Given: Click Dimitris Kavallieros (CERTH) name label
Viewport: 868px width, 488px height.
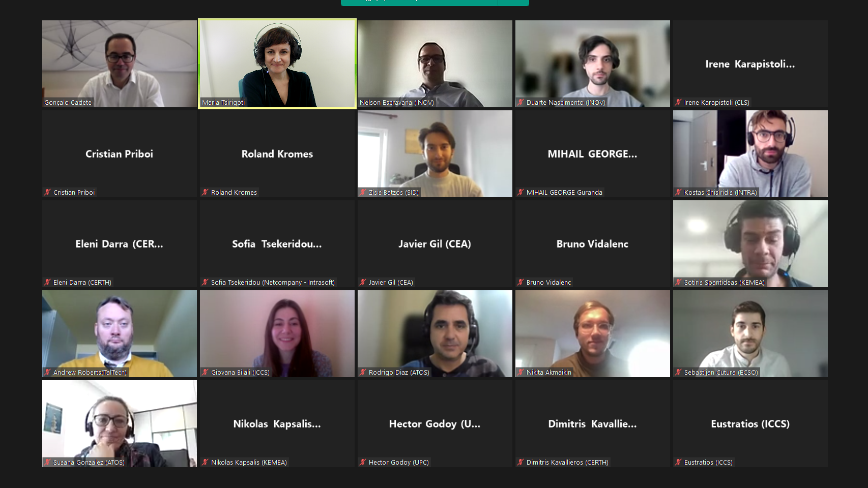Looking at the screenshot, I should 567,463.
